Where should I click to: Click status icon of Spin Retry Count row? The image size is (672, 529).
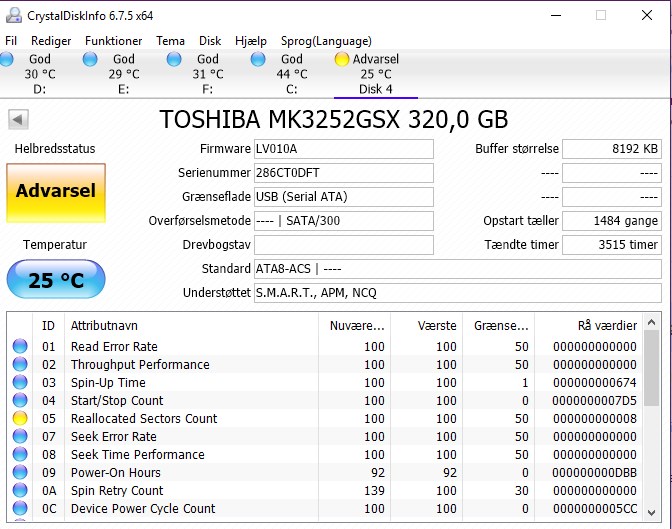click(20, 490)
